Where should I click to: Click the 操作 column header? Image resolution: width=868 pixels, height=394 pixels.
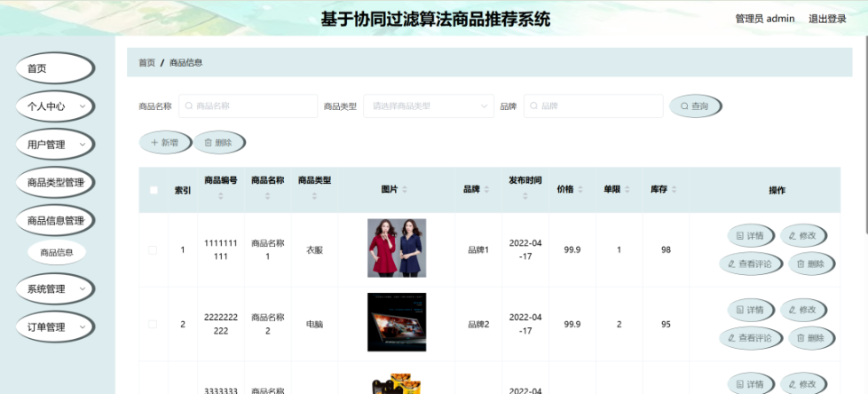click(x=777, y=190)
